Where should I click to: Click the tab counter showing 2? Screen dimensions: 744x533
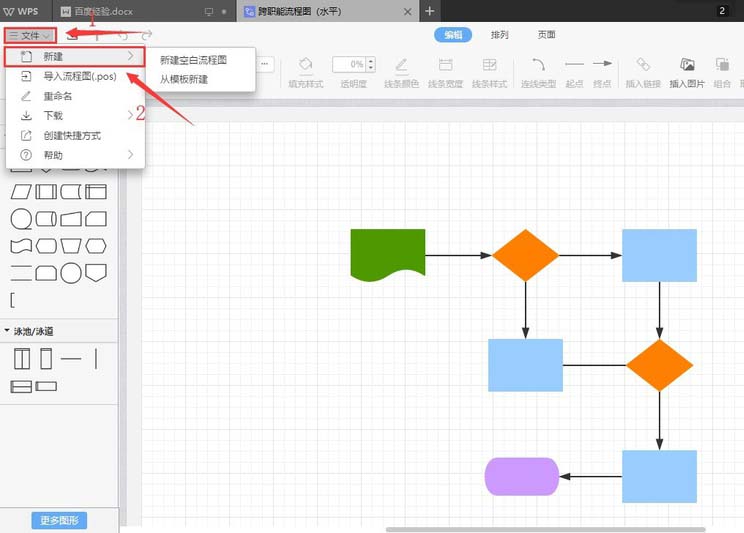point(722,10)
